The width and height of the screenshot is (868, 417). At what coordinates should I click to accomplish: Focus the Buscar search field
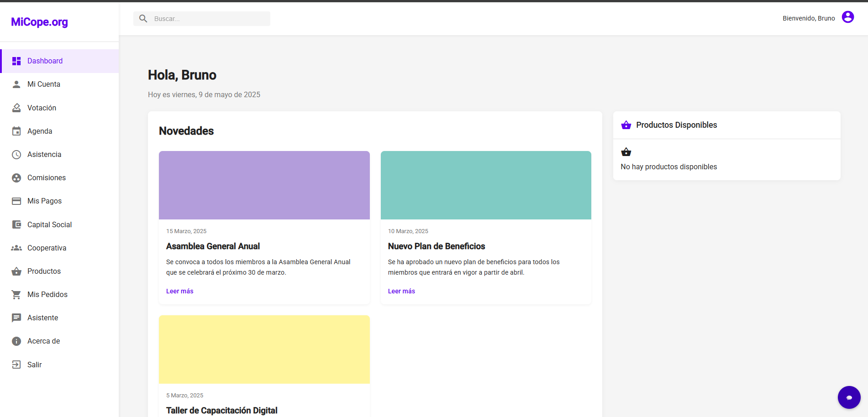(x=210, y=19)
